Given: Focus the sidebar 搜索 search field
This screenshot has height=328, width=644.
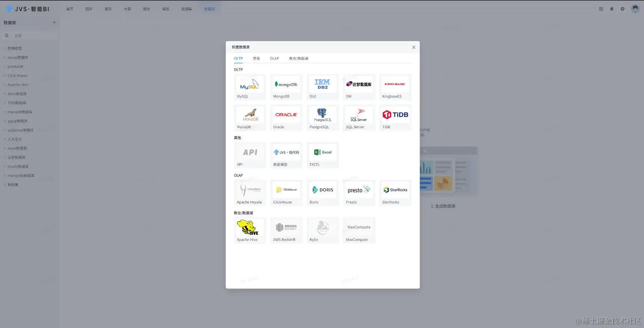Looking at the screenshot, I should (x=30, y=36).
